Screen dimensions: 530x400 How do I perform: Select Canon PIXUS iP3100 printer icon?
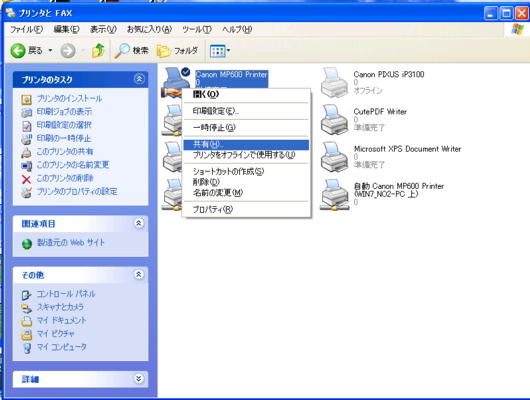click(x=334, y=83)
